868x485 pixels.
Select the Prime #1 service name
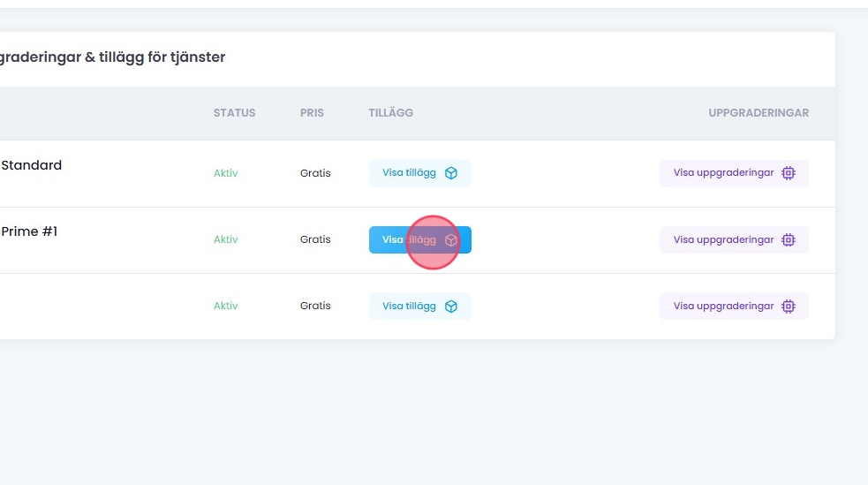click(29, 231)
